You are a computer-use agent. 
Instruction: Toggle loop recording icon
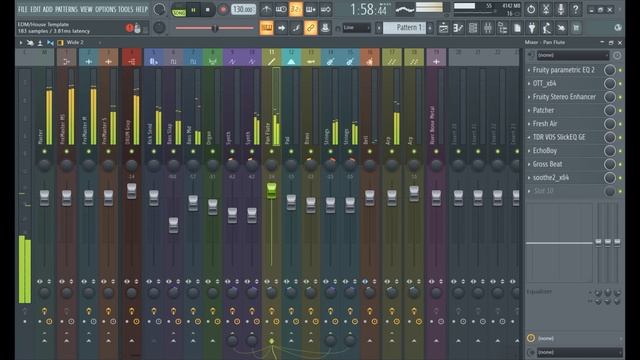click(326, 9)
